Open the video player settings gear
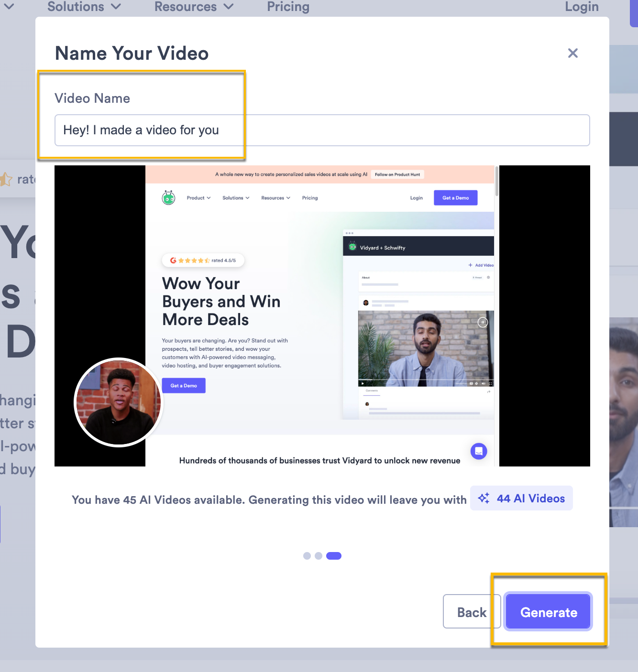The width and height of the screenshot is (638, 672). click(476, 384)
